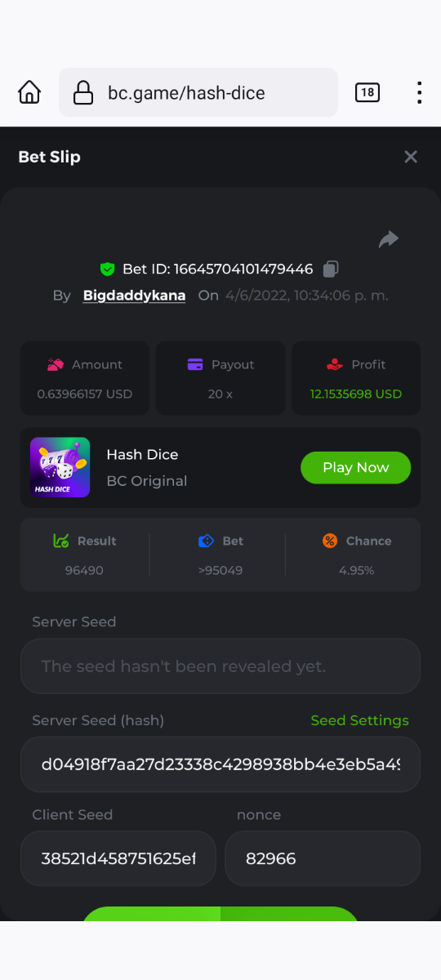Viewport: 441px width, 980px height.
Task: Tap the browser home icon
Action: [x=29, y=92]
